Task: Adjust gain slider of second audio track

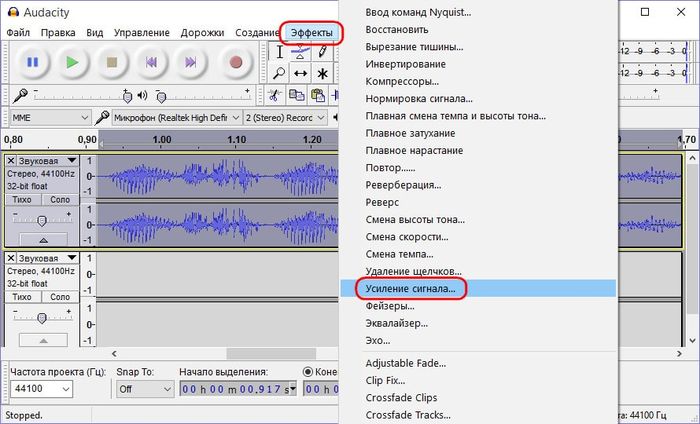Action: pos(42,318)
